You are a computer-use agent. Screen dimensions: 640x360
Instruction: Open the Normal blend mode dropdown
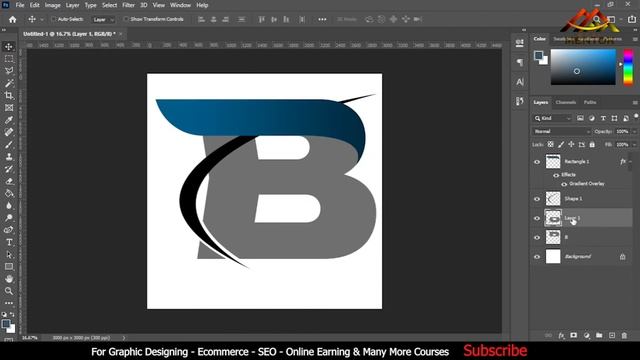coord(561,131)
